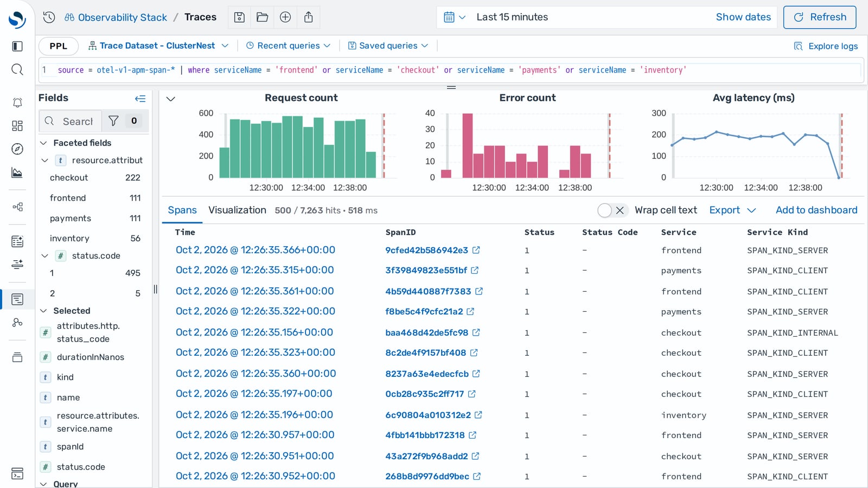This screenshot has height=488, width=868.
Task: Open a saved search via folder icon
Action: [263, 17]
